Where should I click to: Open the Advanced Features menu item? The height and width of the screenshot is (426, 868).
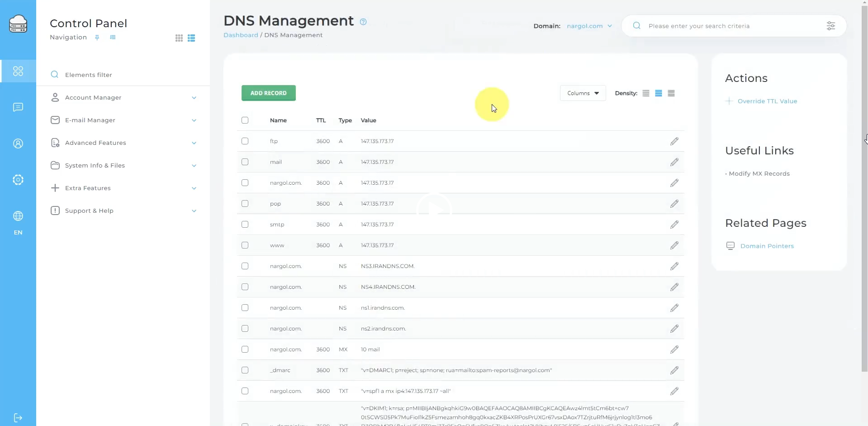(x=95, y=143)
